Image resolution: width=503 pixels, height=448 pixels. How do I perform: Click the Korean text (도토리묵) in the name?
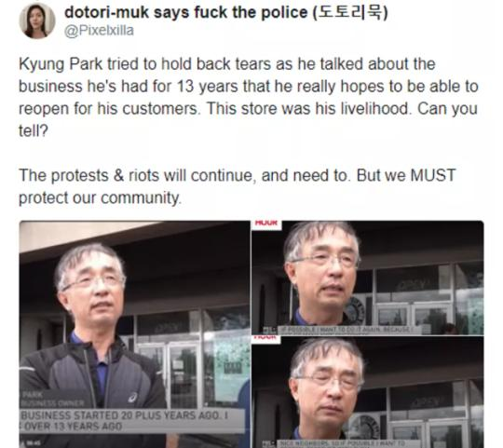coord(350,12)
